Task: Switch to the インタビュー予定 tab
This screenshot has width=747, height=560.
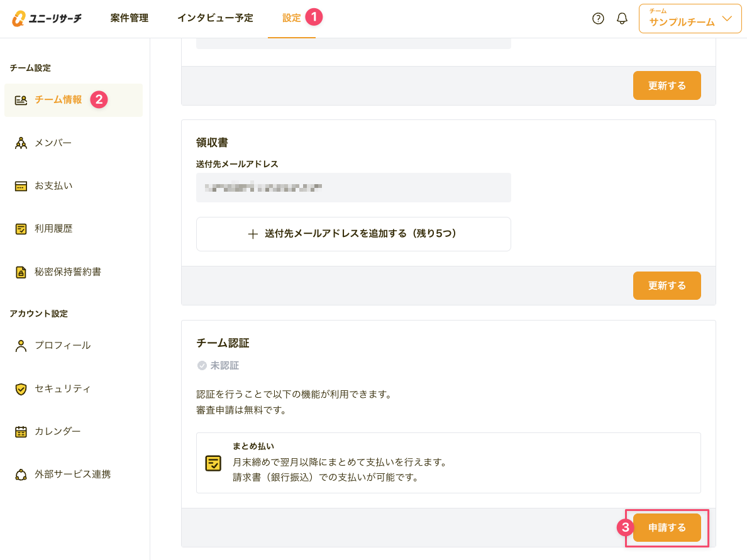Action: (215, 18)
